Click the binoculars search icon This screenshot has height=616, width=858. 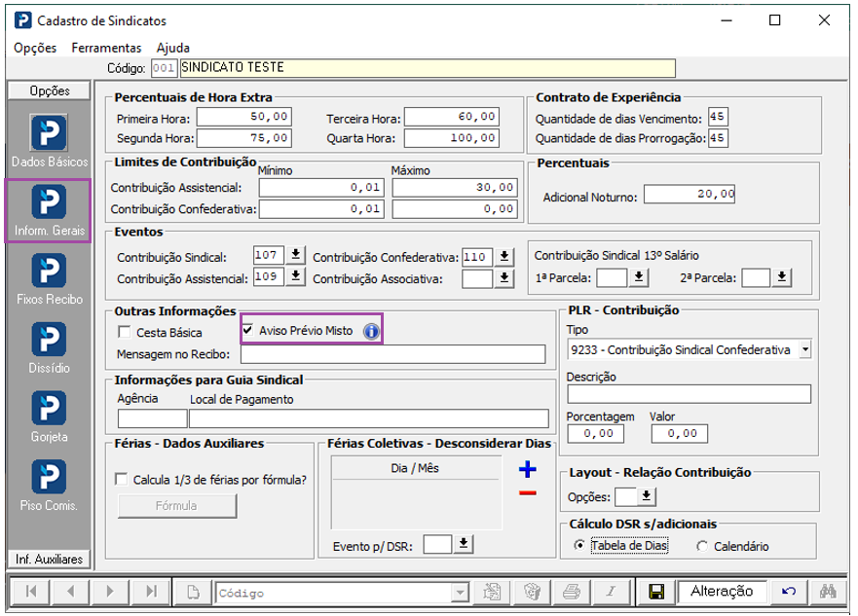pos(828,591)
